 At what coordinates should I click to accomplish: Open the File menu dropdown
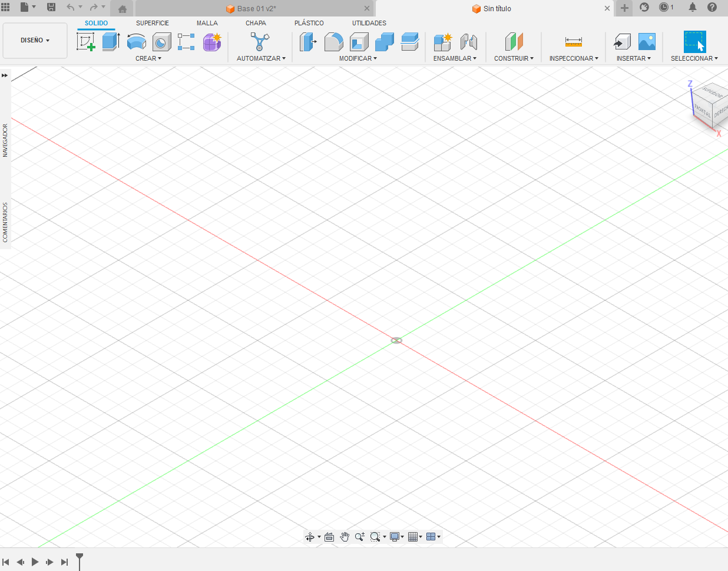[x=28, y=7]
